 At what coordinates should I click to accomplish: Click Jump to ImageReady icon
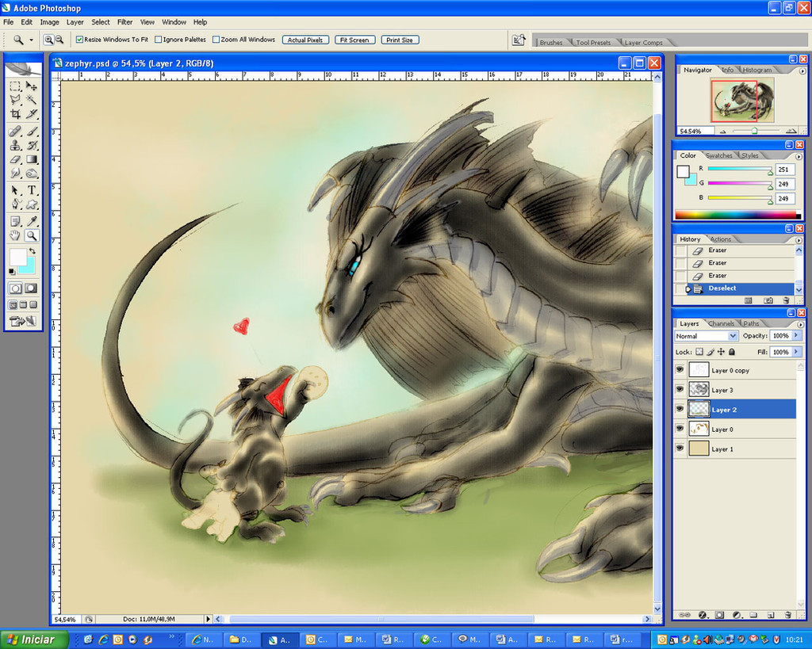(x=23, y=322)
